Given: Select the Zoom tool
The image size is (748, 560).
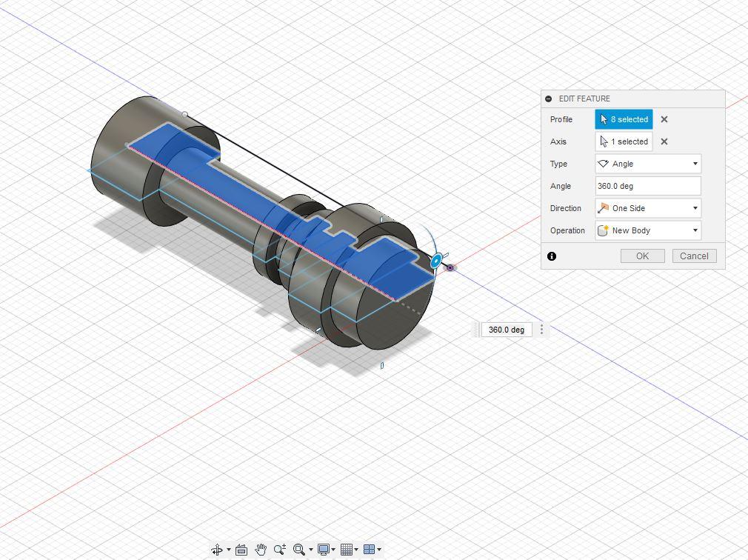Looking at the screenshot, I should (280, 550).
